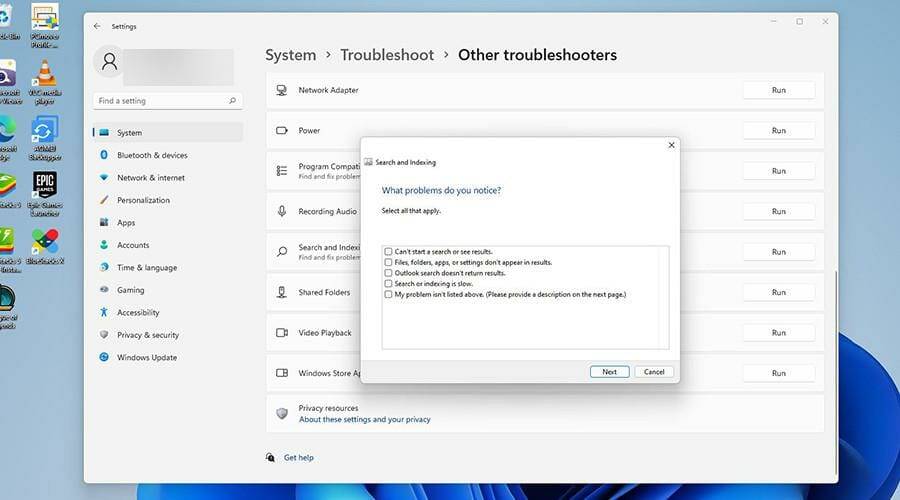Open the Get help link
Image resolution: width=900 pixels, height=500 pixels.
(298, 458)
